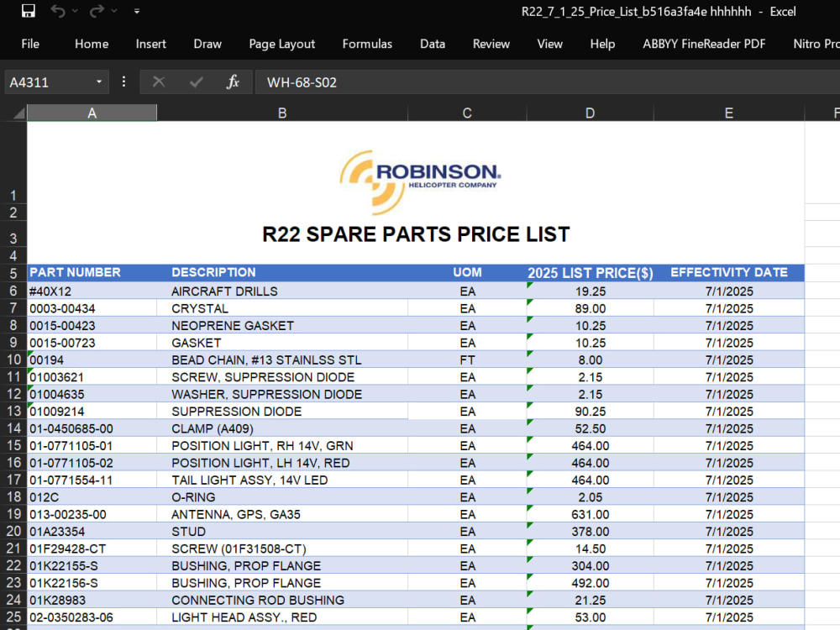Click the 'R22 SPARE PARTS PRICE LIST' title

coord(416,234)
